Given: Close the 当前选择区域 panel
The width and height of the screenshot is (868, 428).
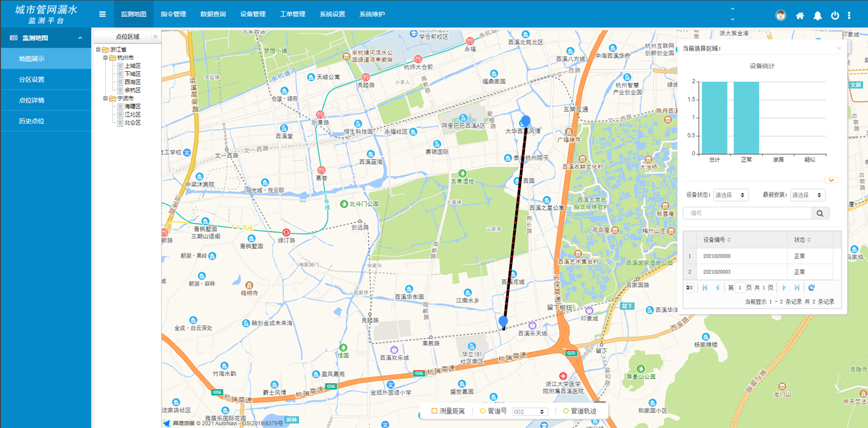Looking at the screenshot, I should coord(838,48).
